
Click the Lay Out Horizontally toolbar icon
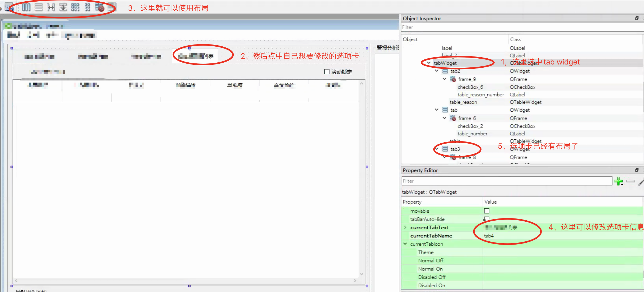[26, 7]
